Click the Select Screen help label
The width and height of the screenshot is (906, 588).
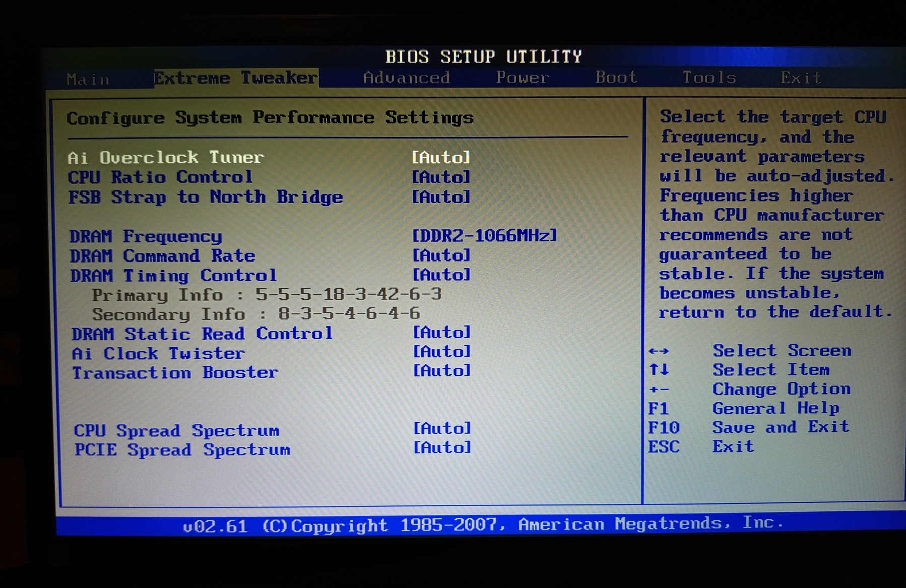tap(782, 350)
